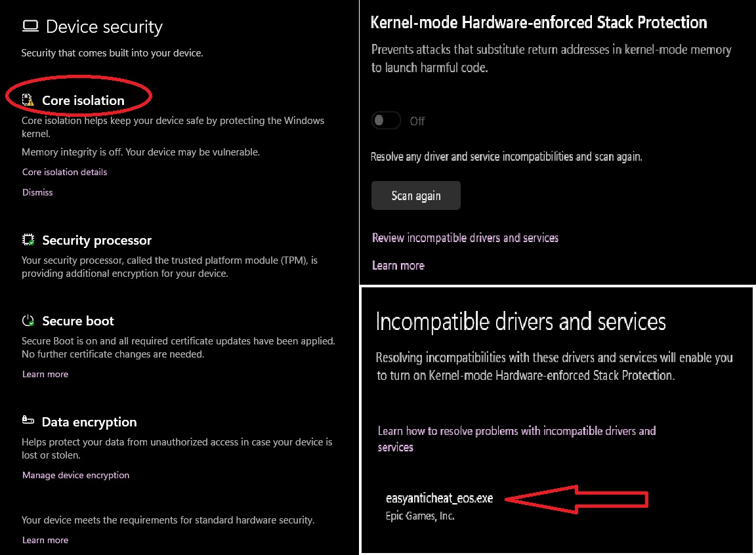
Task: Open Learn more under Secure boot
Action: point(45,375)
